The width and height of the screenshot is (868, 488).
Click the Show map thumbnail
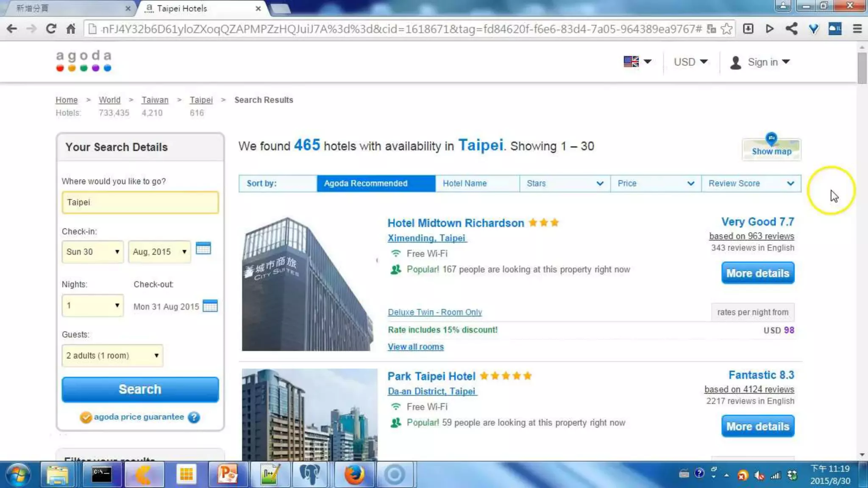click(x=771, y=149)
